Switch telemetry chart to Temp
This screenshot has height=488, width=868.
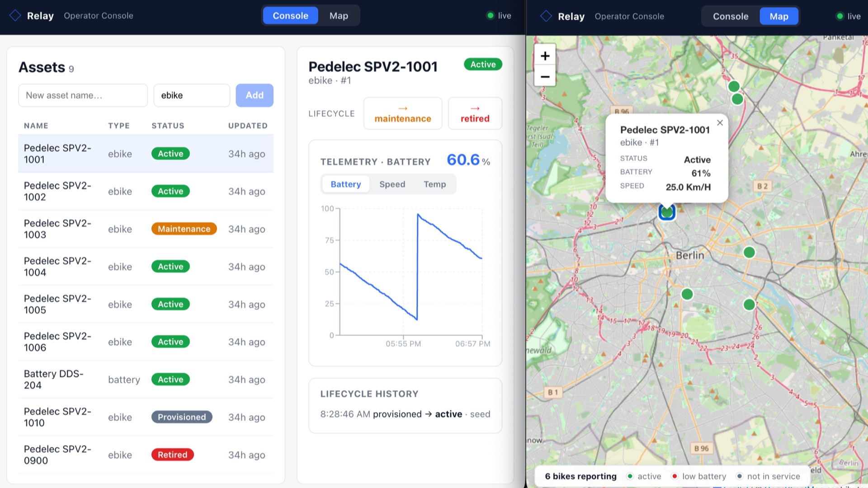pyautogui.click(x=434, y=184)
